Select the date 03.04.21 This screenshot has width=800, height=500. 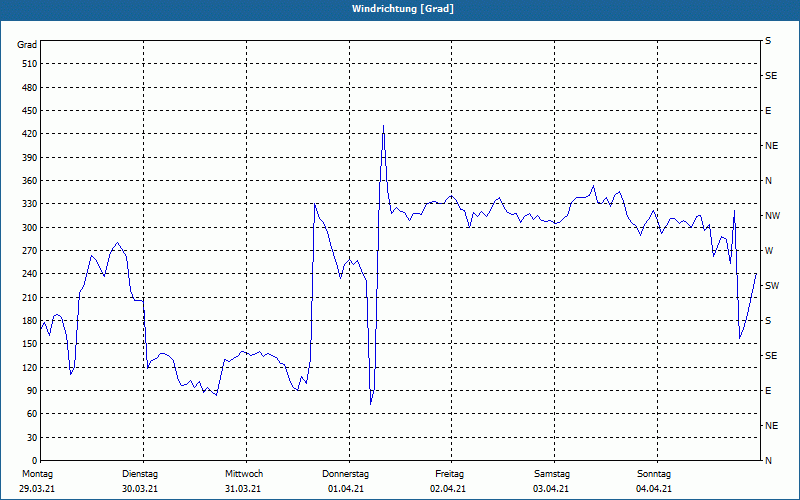[551, 489]
